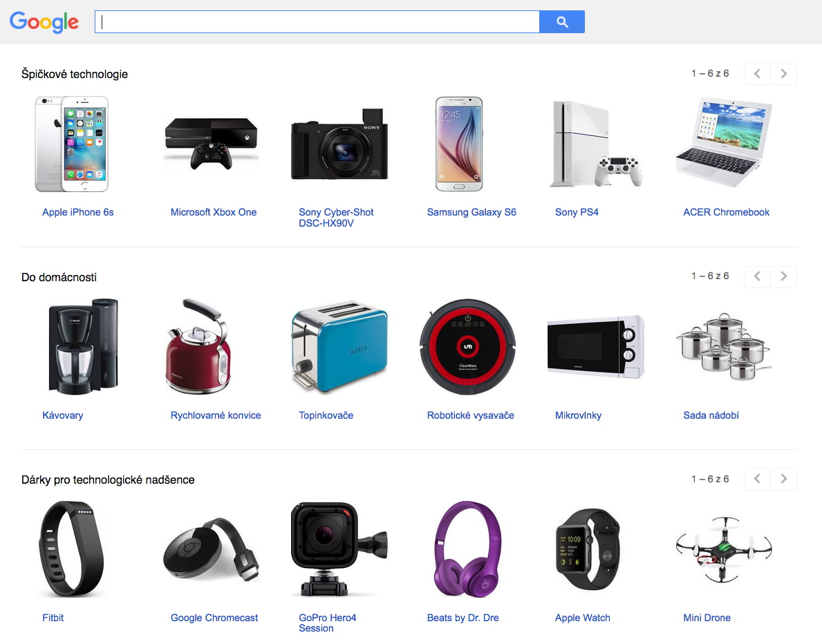822x644 pixels.
Task: Select the white Sony PS4 image
Action: click(596, 144)
